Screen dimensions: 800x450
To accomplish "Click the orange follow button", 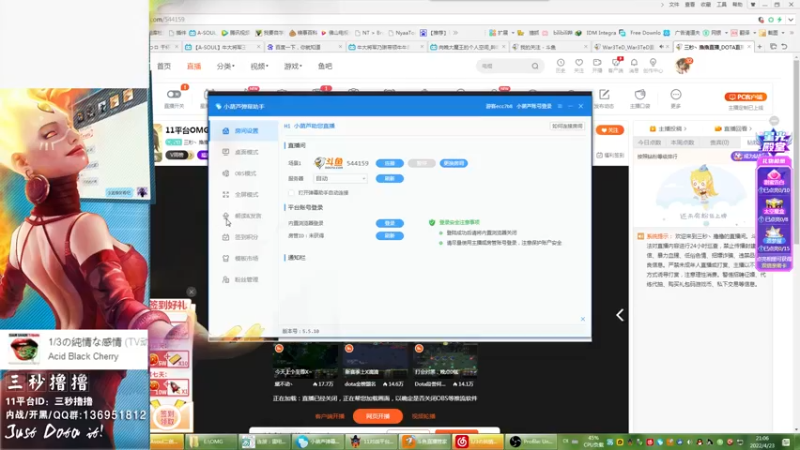I will (x=610, y=130).
